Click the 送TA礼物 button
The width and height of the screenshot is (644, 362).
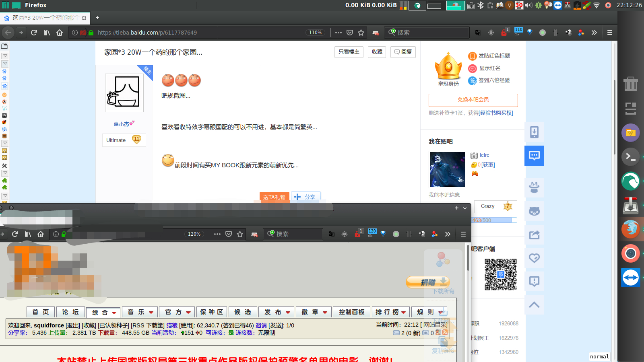pos(274,197)
